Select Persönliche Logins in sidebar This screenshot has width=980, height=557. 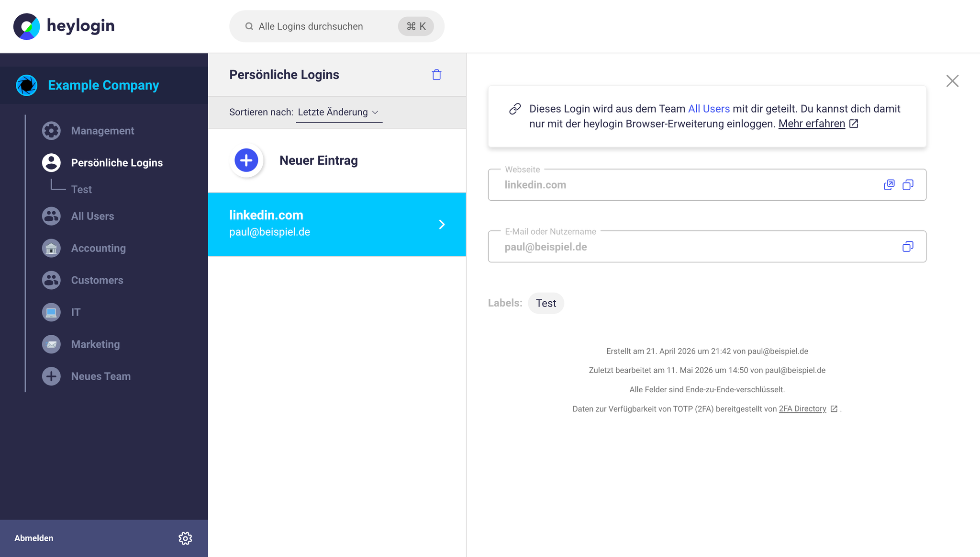pos(117,163)
